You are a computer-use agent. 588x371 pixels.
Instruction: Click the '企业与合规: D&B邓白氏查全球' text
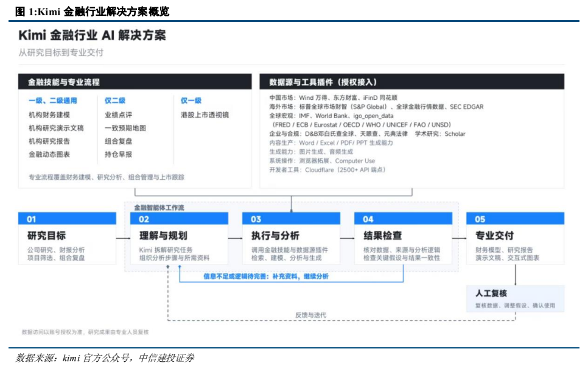point(338,133)
